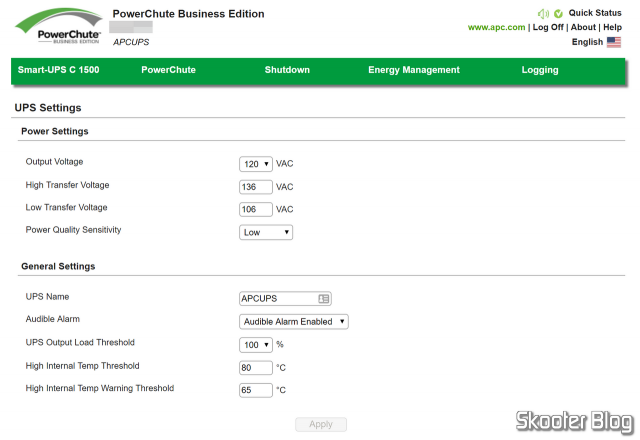Expand the UPS Output Load Threshold dropdown
The image size is (640, 440).
256,345
